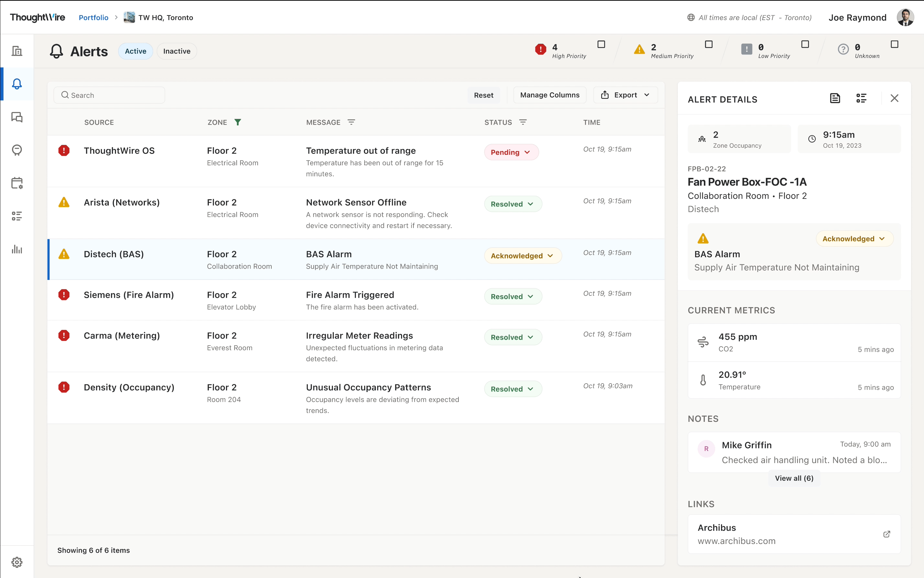Click the ZONE column filter funnel icon

tap(238, 122)
